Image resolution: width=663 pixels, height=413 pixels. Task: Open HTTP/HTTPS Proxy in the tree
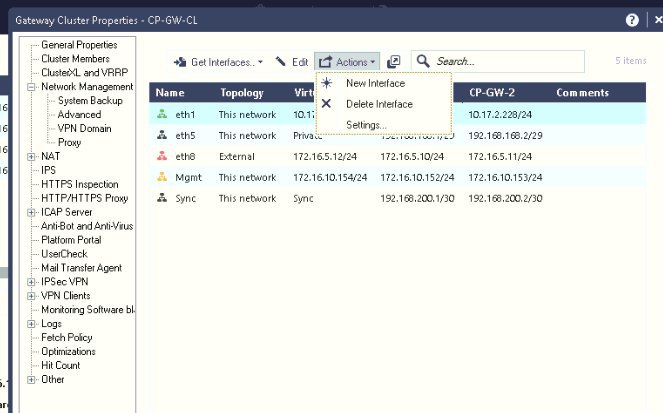(85, 198)
